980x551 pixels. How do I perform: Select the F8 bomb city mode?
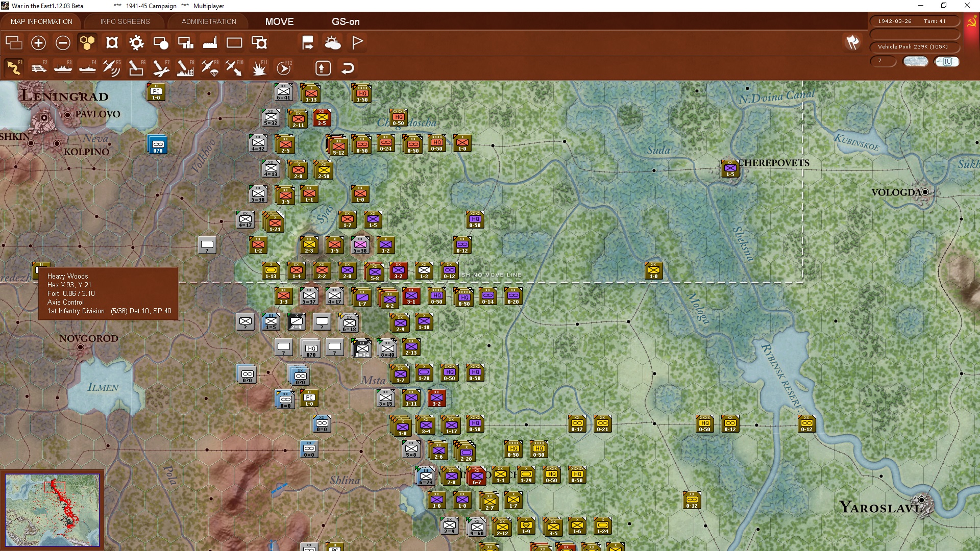coord(185,68)
